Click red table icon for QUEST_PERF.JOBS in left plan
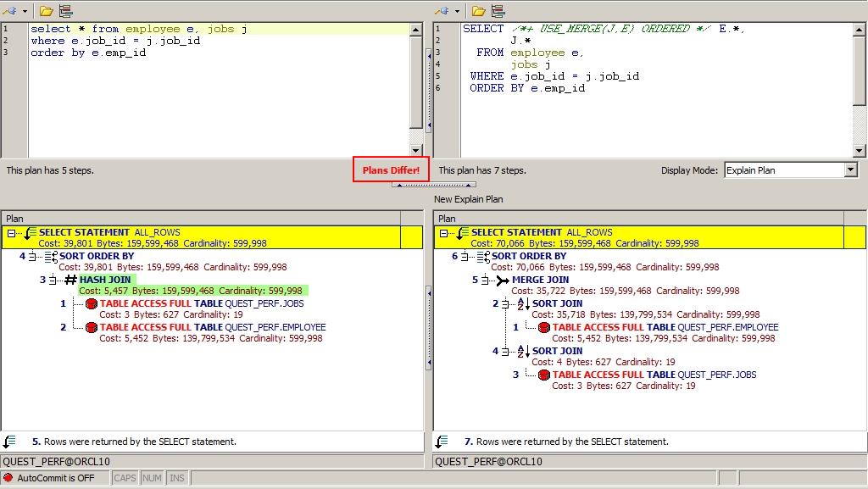This screenshot has height=489, width=868. pos(92,303)
